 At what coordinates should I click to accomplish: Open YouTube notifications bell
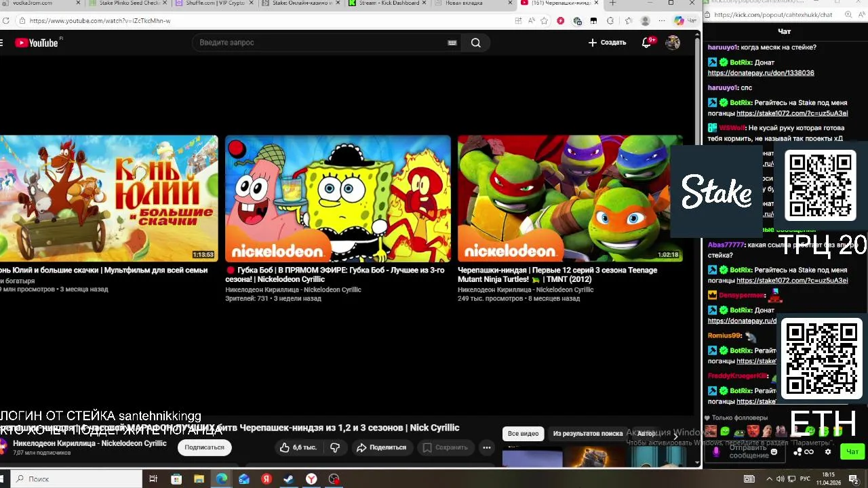[x=647, y=43]
